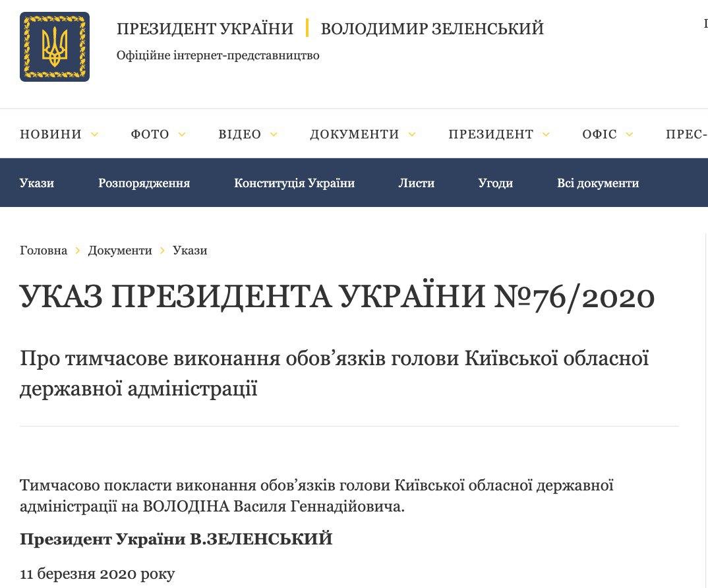This screenshot has height=588, width=708.
Task: Select the ПРЕС- menu item
Action: (x=686, y=134)
